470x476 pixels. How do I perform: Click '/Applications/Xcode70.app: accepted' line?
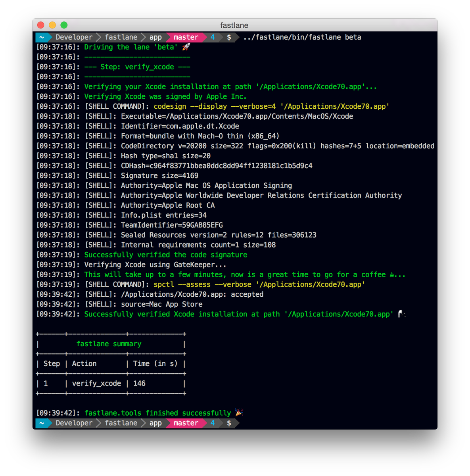click(192, 294)
